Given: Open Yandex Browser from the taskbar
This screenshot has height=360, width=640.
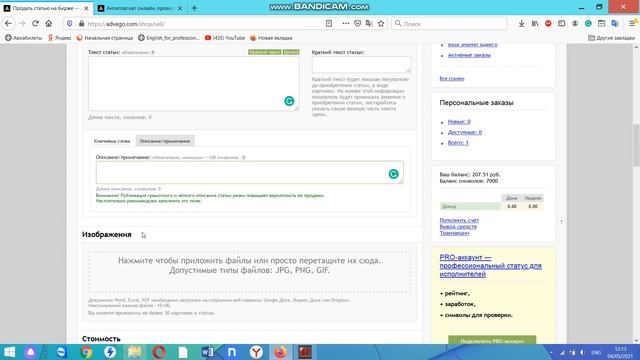Looking at the screenshot, I should 256,352.
